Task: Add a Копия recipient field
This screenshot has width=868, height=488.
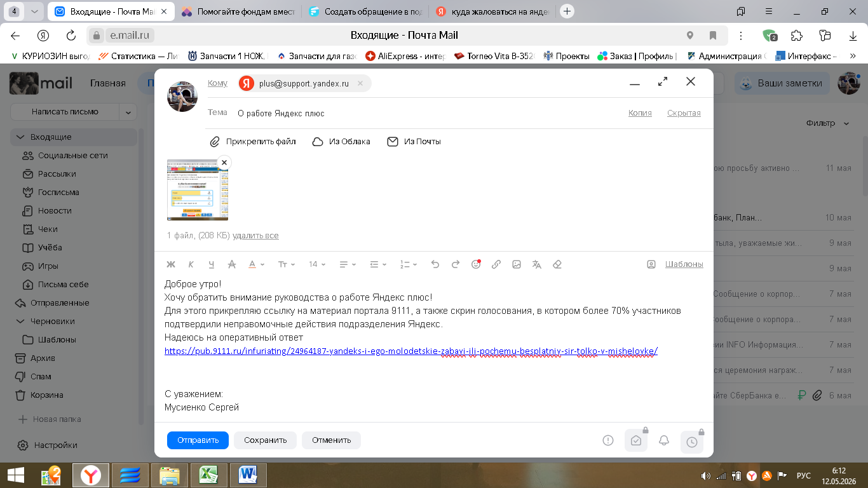Action: pyautogui.click(x=640, y=113)
